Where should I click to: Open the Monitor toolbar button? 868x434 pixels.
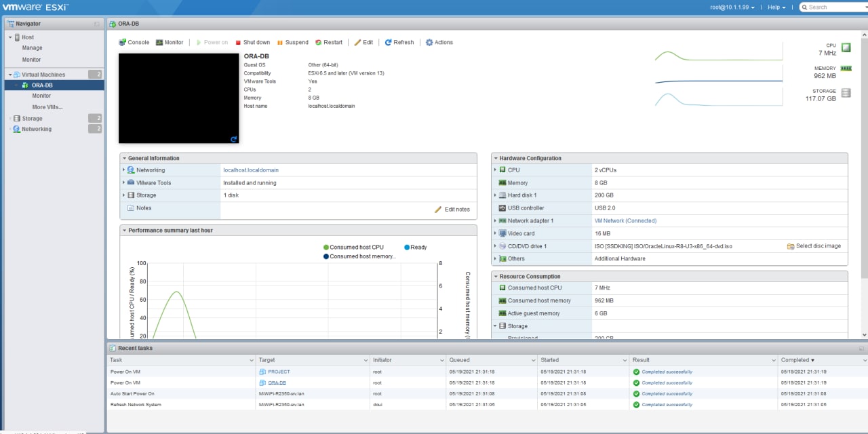coord(170,42)
